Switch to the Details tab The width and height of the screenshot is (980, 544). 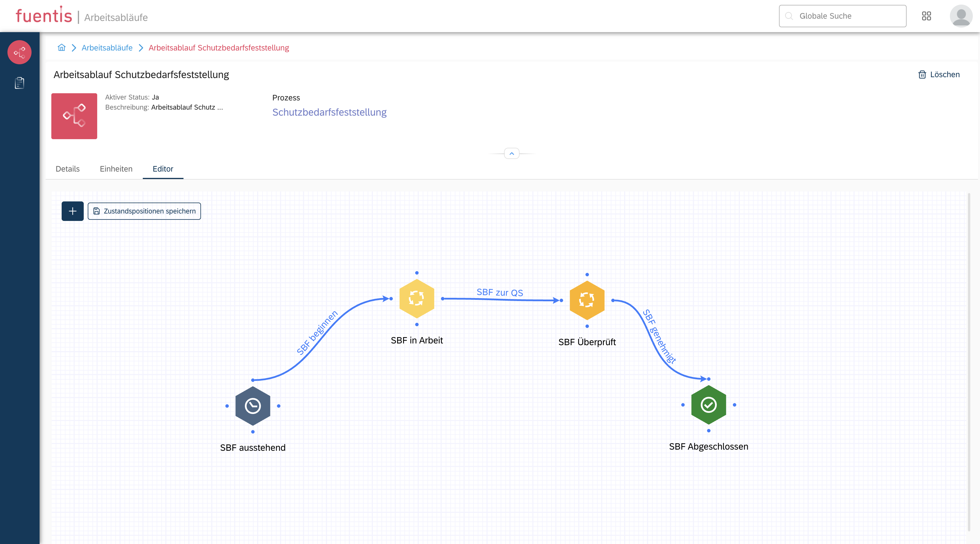67,169
